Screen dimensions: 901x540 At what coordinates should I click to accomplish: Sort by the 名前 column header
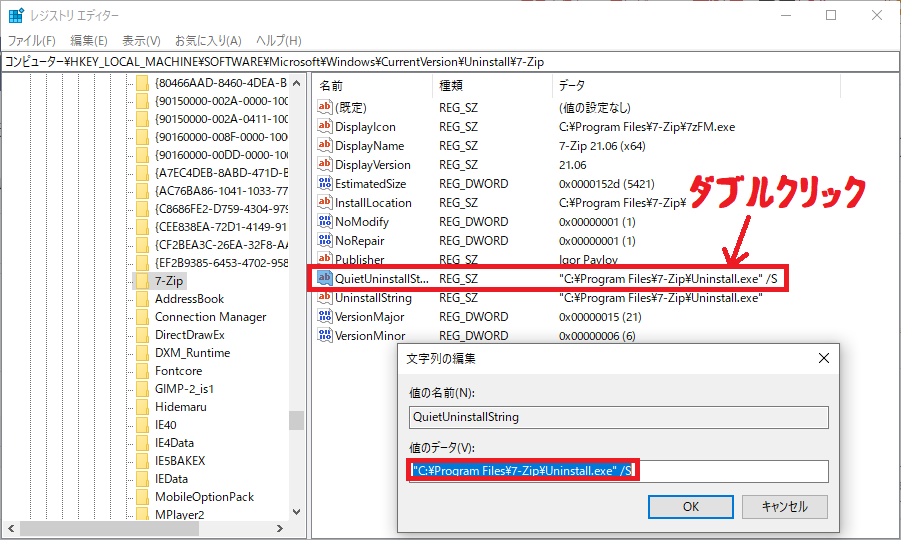[372, 86]
